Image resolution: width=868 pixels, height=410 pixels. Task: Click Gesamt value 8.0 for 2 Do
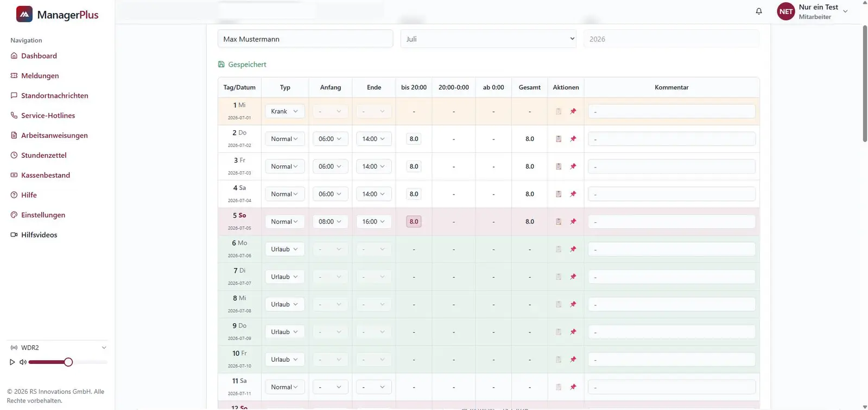[x=530, y=139]
